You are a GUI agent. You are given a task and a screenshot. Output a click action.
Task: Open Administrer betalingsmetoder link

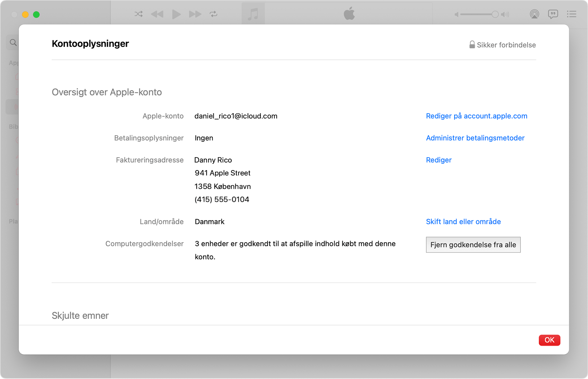coord(475,138)
